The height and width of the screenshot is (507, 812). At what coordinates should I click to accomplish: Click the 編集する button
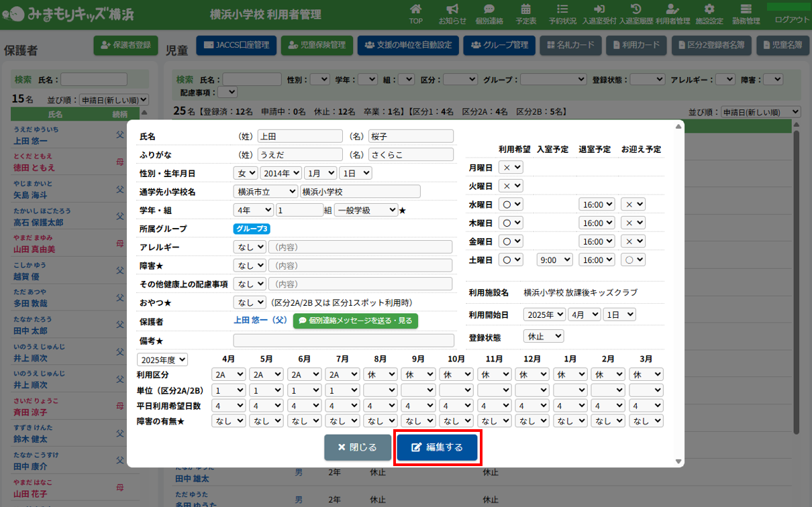(x=437, y=447)
